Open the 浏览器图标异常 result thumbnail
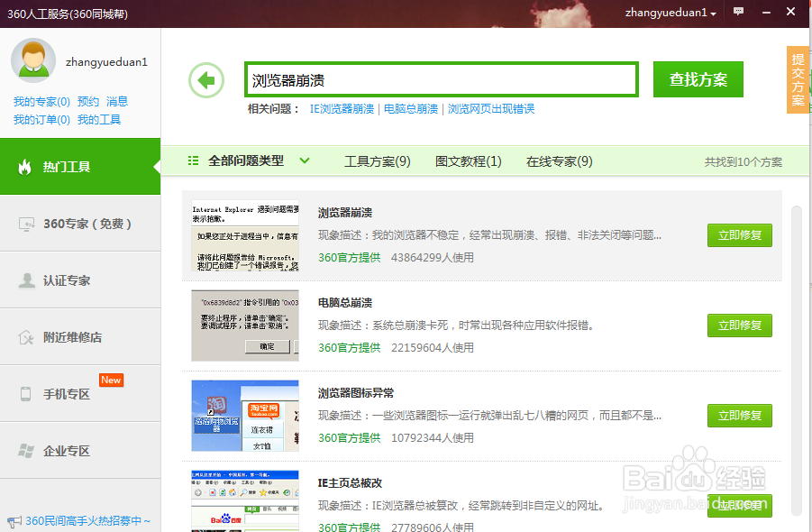This screenshot has height=532, width=812. (245, 416)
